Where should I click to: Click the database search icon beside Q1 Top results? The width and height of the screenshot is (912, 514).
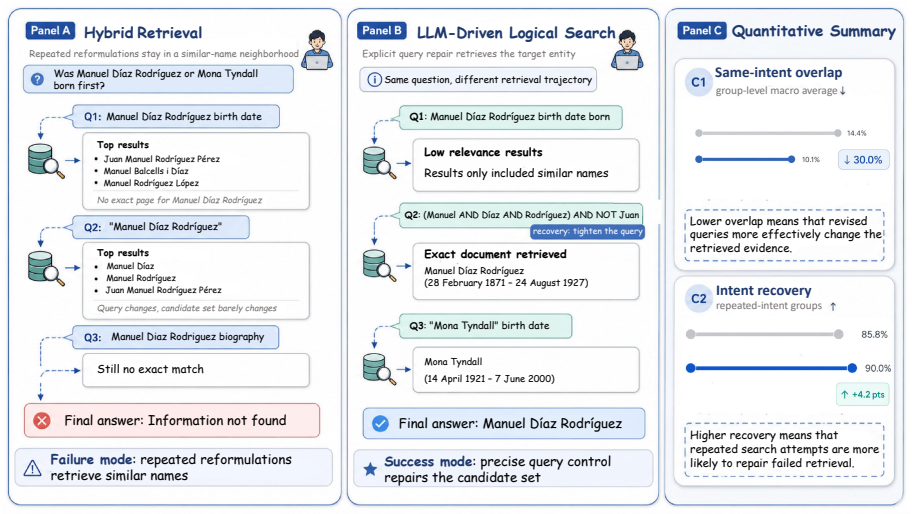click(45, 161)
